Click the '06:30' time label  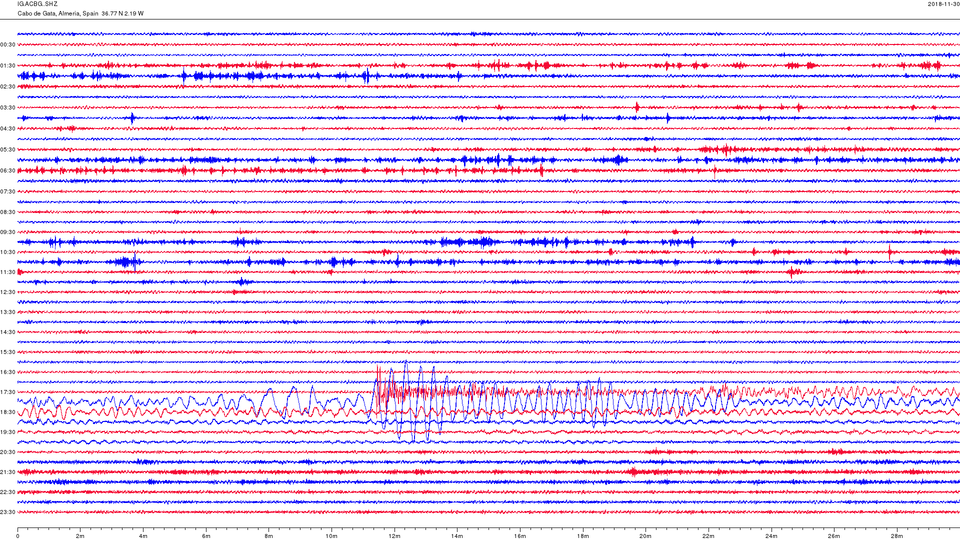pos(8,171)
